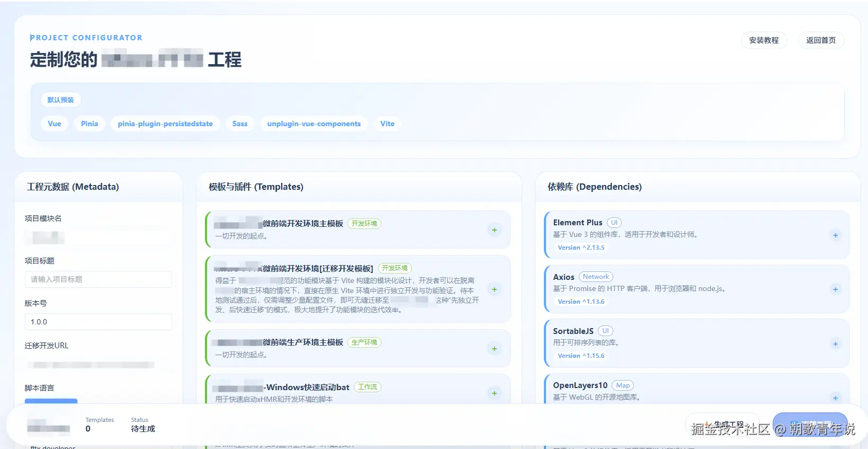Click the 生产环境 tag
This screenshot has height=449, width=868.
tap(364, 342)
